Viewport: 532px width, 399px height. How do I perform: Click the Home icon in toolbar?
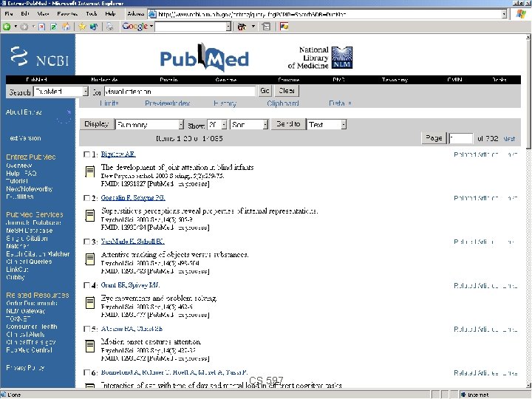[x=66, y=27]
